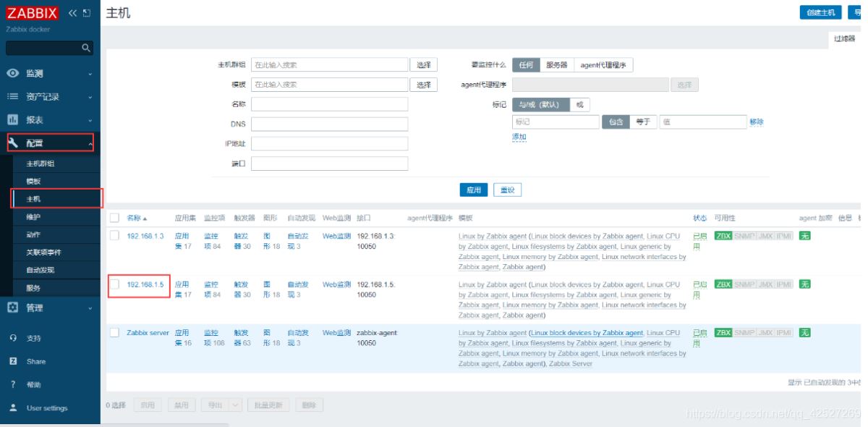Expand the 资产记录 sidebar section
Viewport: 868px width, 427px height.
pos(12,96)
